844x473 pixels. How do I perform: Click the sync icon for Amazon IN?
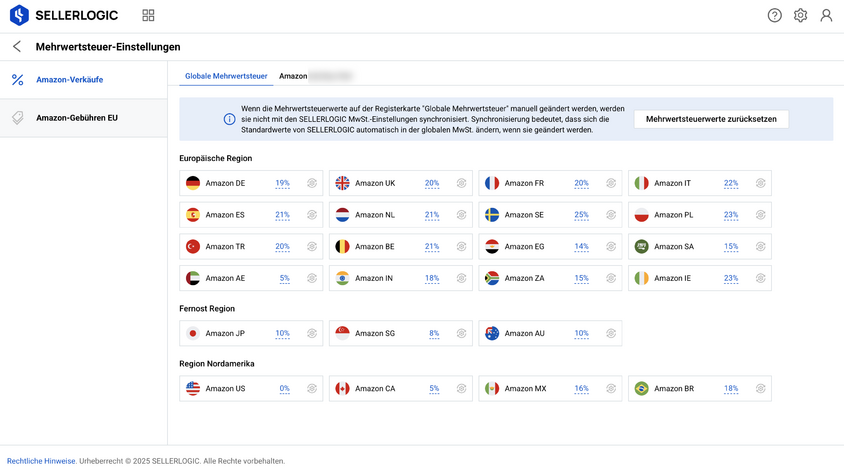(x=461, y=278)
